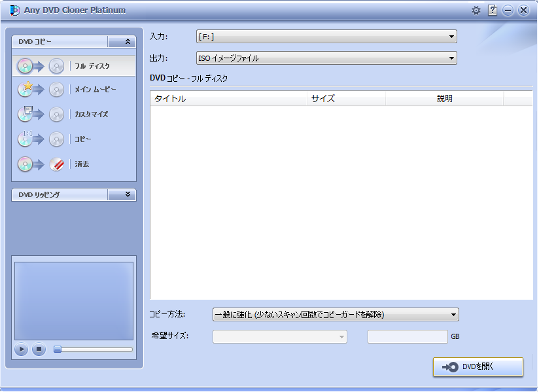The height and width of the screenshot is (392, 539).
Task: Stop the preview video
Action: (x=39, y=349)
